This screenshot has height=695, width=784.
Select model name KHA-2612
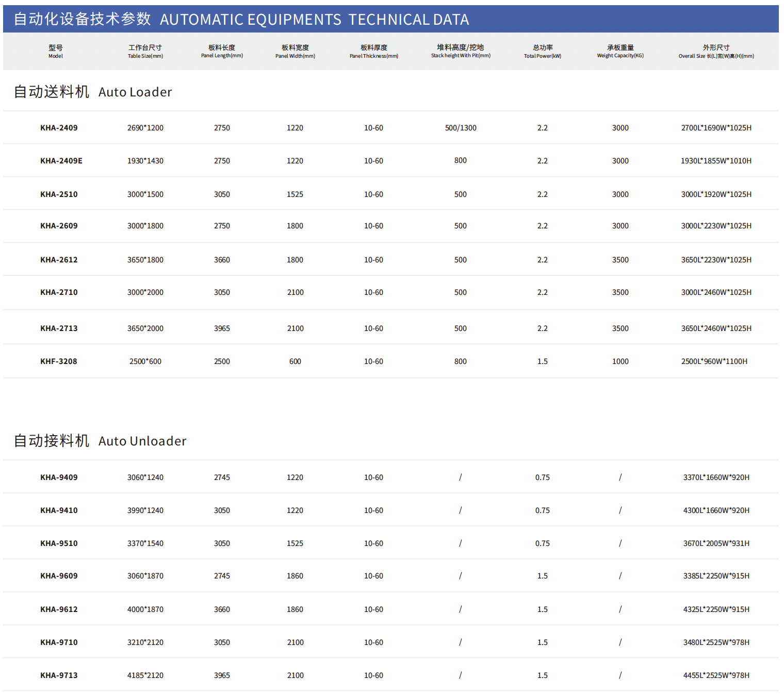[59, 260]
